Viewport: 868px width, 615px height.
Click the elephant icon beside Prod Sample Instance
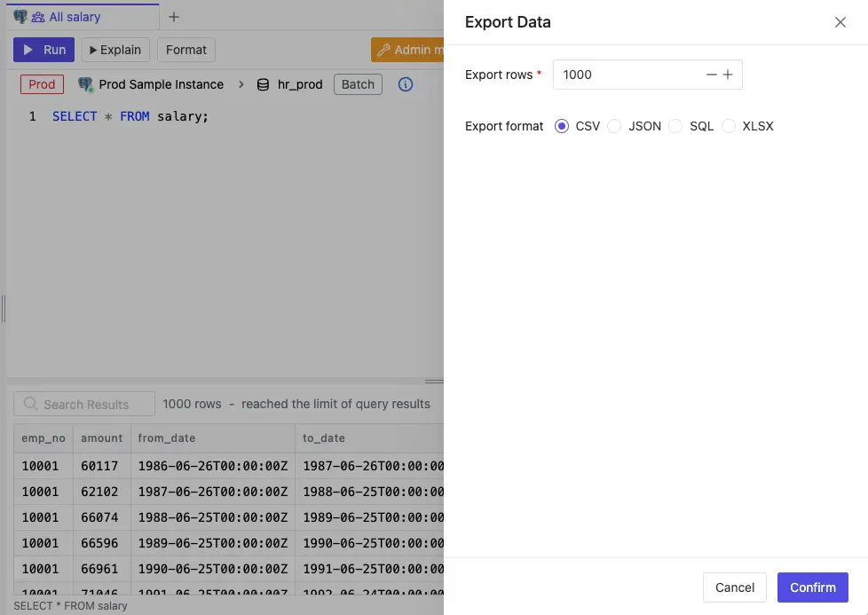[85, 83]
